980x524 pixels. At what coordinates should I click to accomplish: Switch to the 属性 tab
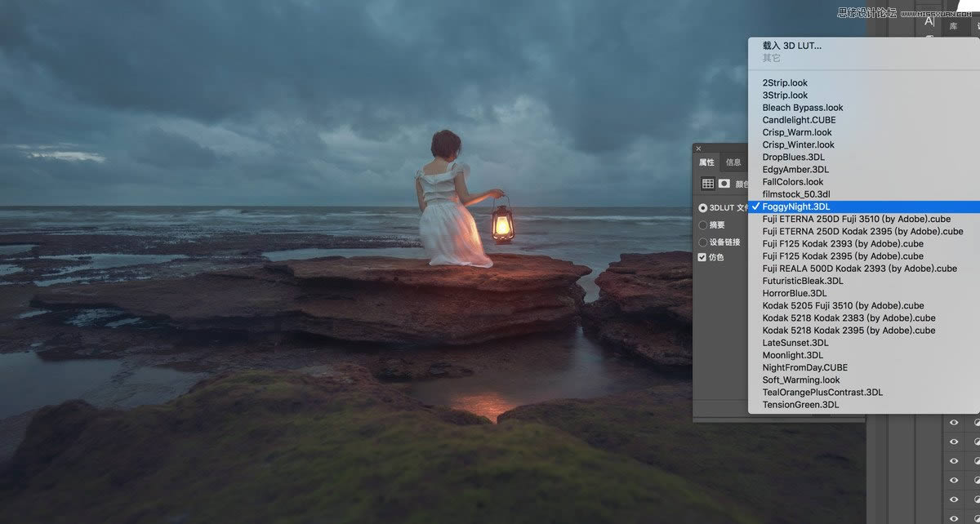(706, 162)
